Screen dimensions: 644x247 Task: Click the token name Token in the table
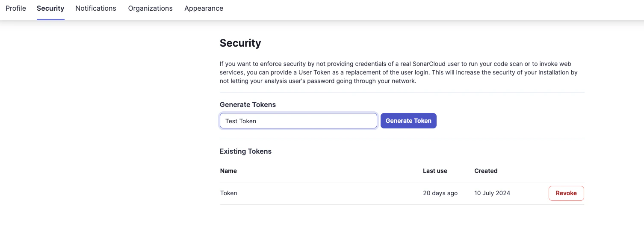click(x=228, y=193)
